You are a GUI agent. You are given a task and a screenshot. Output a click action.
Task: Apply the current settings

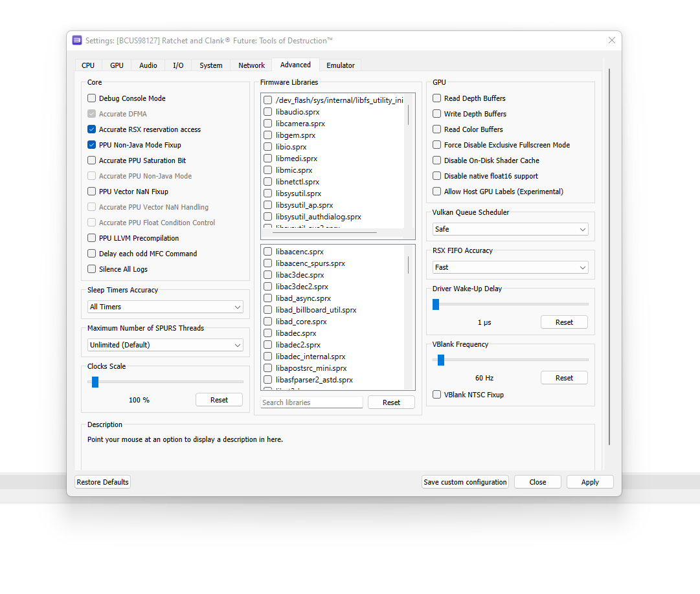click(x=590, y=481)
